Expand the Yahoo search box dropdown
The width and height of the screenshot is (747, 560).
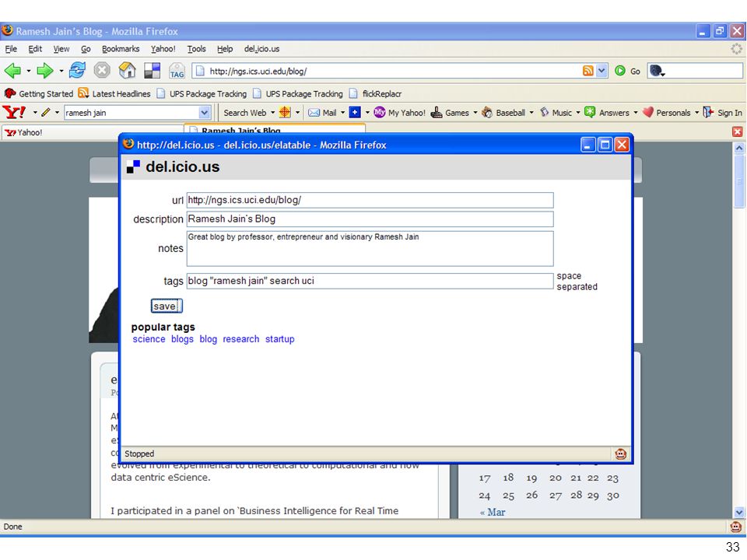[x=205, y=112]
